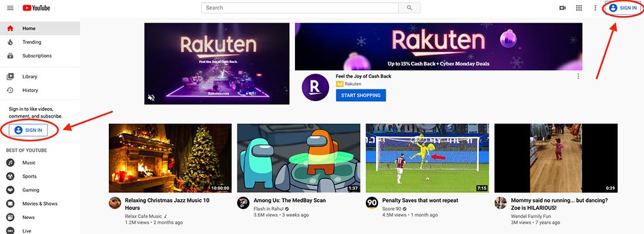Click the Rakuten ad video player

click(217, 64)
